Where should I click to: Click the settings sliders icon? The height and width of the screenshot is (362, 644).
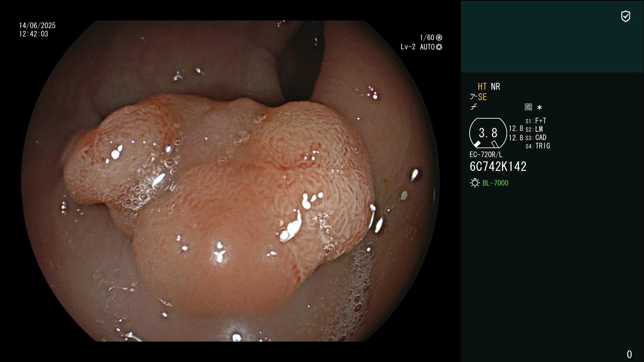[x=528, y=107]
